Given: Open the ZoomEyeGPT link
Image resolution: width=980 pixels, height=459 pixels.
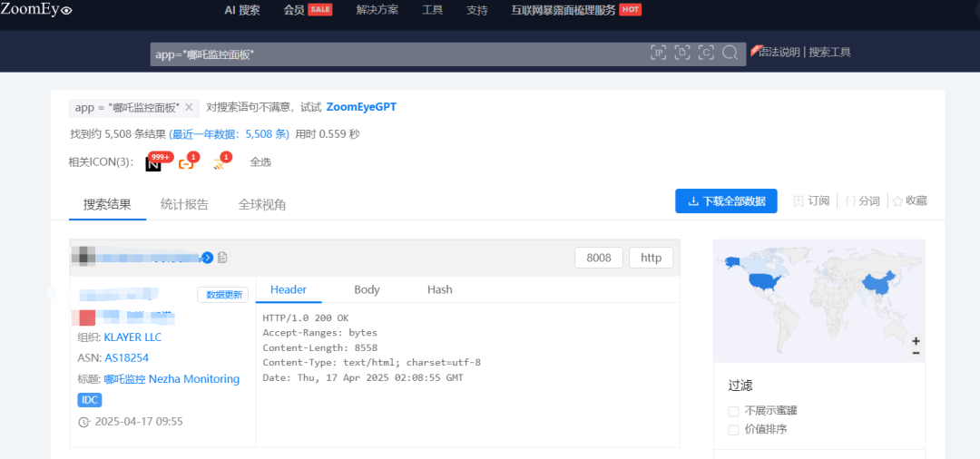Looking at the screenshot, I should 361,107.
